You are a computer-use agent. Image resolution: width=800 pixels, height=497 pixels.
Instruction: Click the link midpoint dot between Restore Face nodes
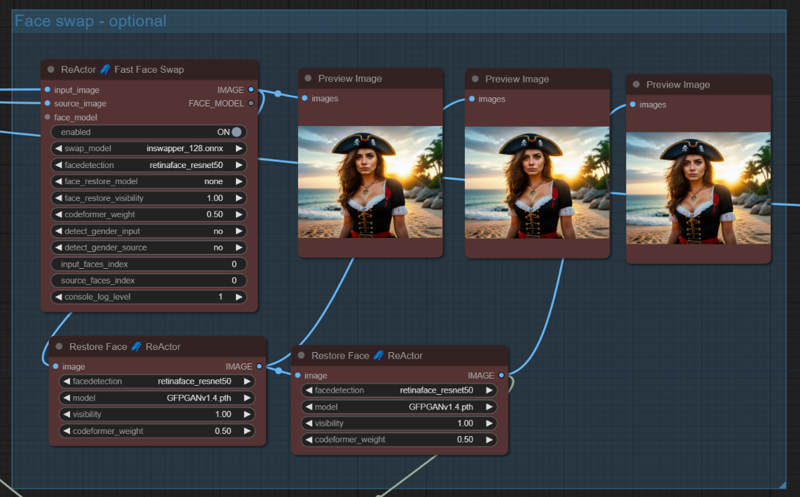(279, 370)
